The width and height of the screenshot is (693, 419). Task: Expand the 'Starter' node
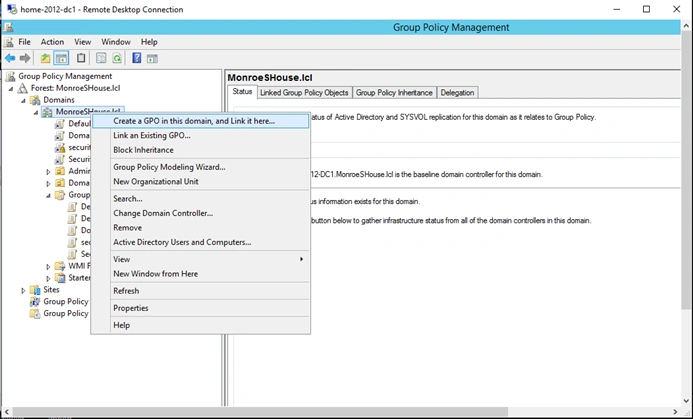tap(48, 278)
